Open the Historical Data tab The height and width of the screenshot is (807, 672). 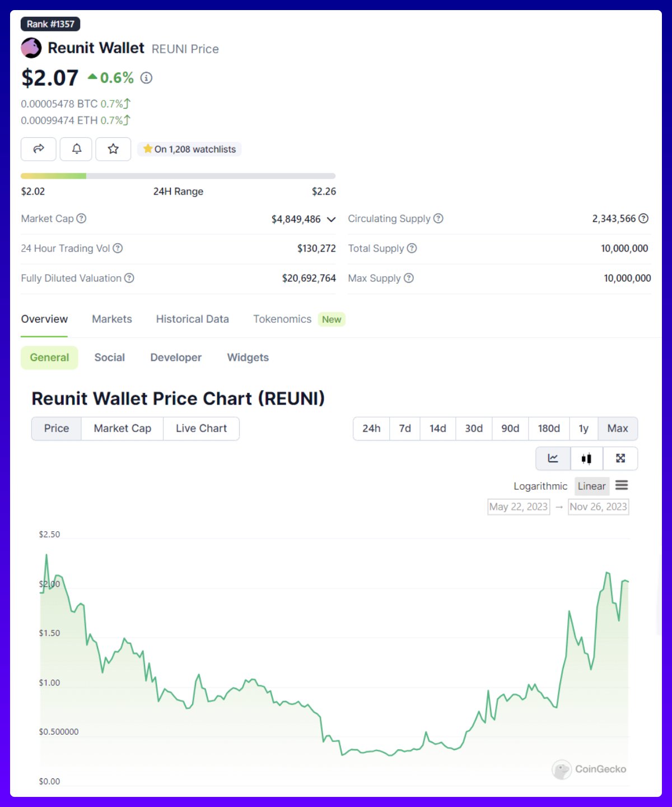[192, 319]
